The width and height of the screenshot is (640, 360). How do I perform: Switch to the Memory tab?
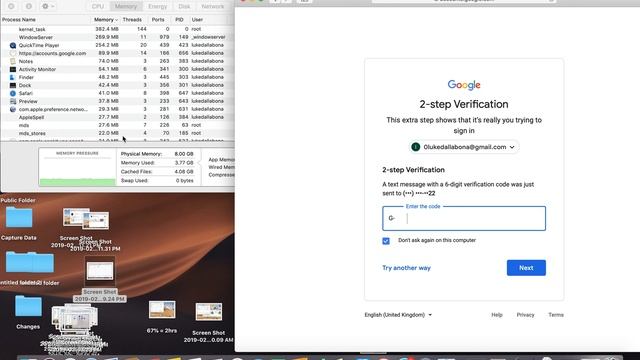[125, 7]
